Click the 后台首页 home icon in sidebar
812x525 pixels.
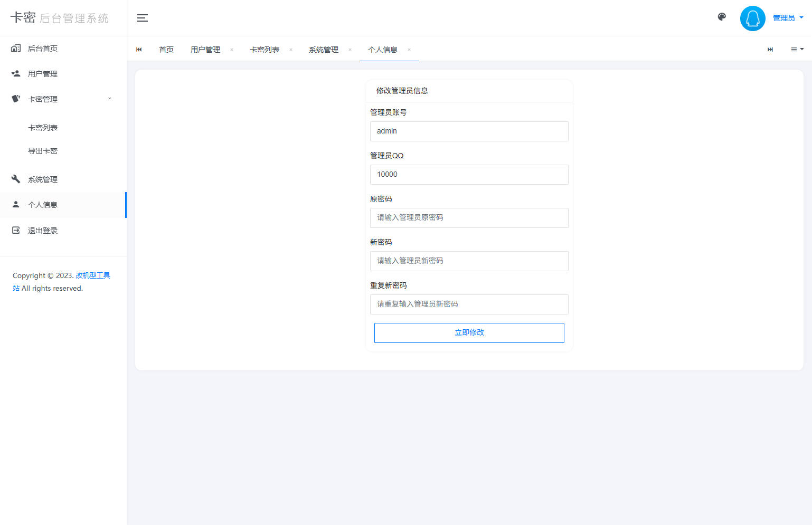[x=16, y=48]
